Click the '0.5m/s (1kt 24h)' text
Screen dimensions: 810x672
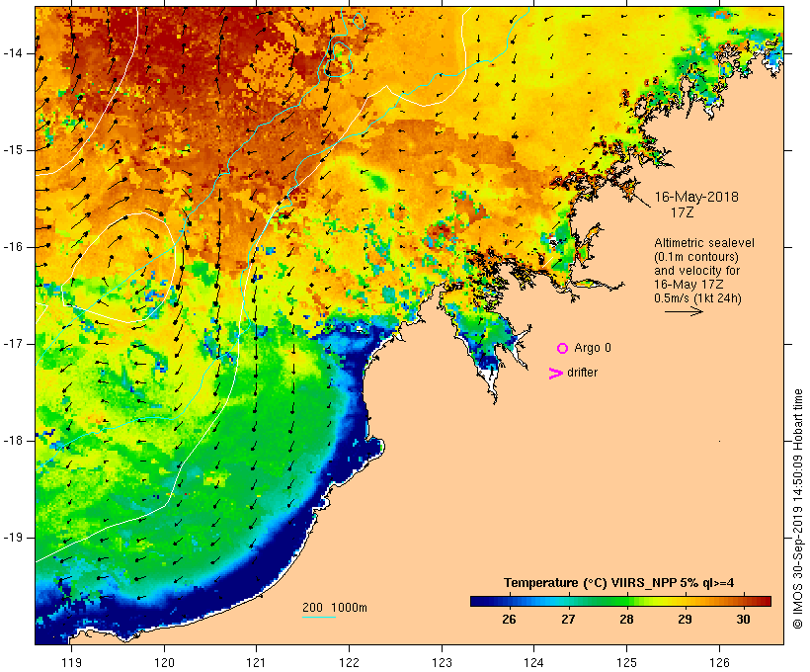tap(697, 298)
